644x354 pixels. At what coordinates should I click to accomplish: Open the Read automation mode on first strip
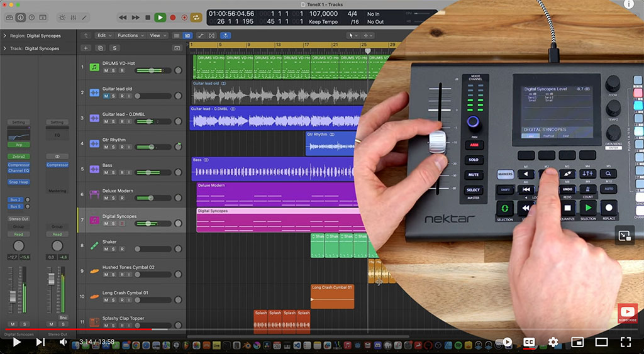click(18, 234)
